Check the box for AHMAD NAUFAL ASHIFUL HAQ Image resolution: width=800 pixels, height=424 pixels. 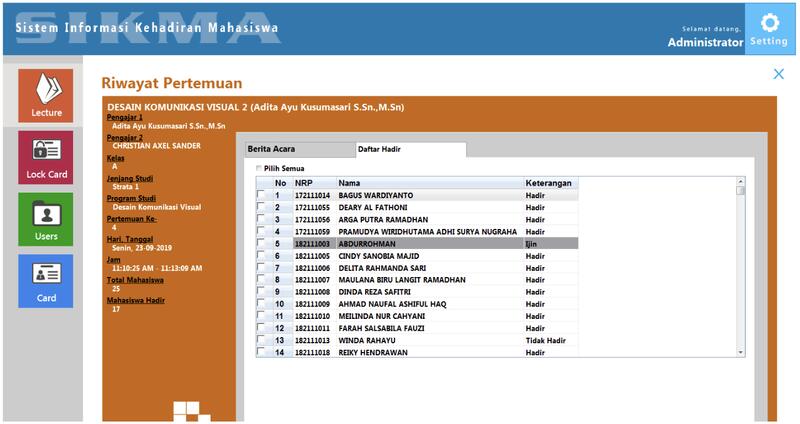(261, 303)
